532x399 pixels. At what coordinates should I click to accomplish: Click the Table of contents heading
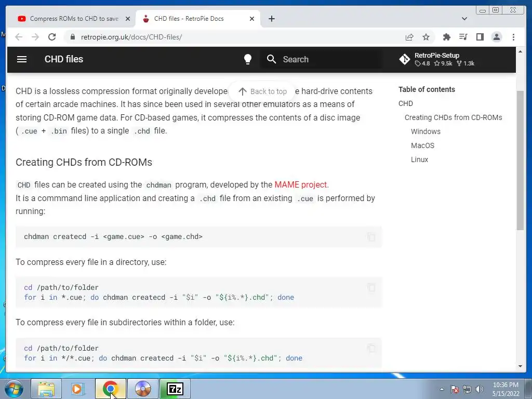pos(427,89)
